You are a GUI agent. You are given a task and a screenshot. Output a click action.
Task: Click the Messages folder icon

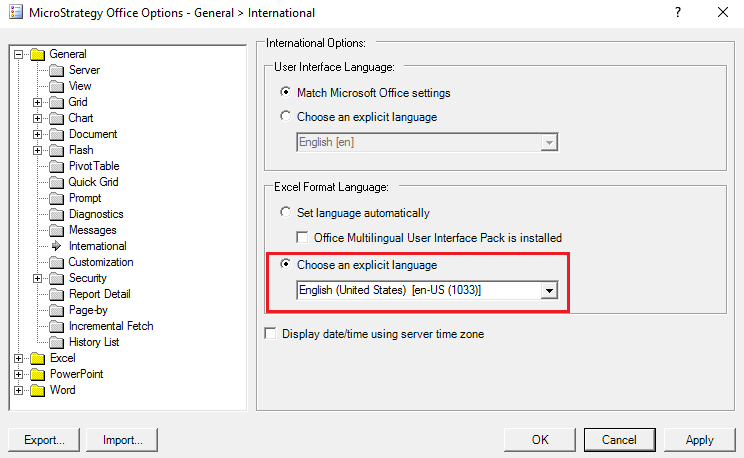point(56,230)
